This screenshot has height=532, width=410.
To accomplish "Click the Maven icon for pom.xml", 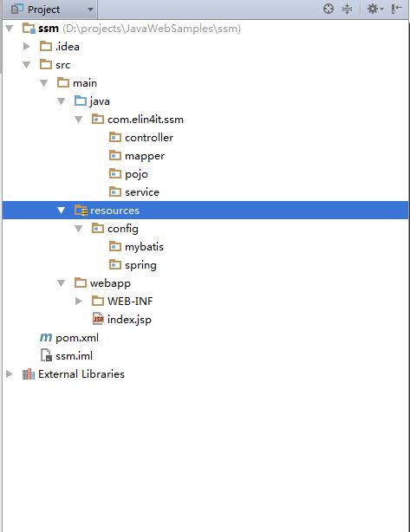I will coord(46,337).
